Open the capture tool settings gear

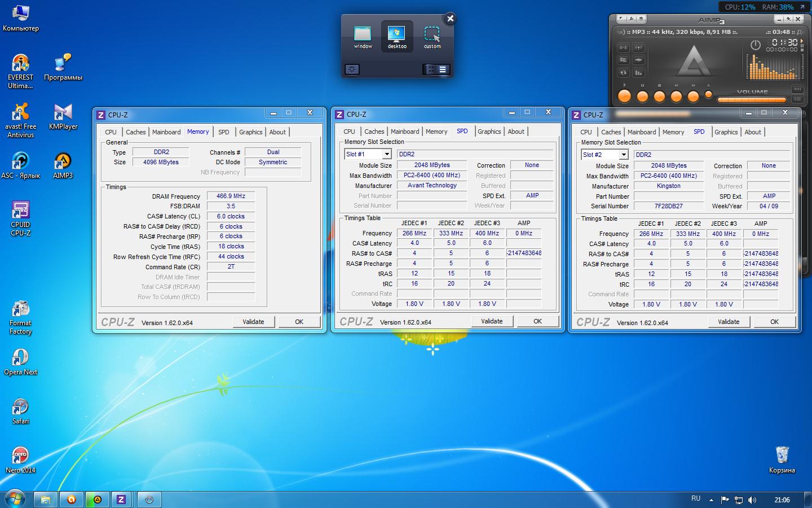pos(352,69)
